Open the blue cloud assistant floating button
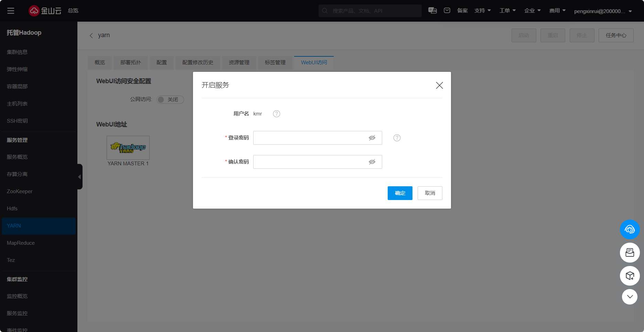Image resolution: width=644 pixels, height=332 pixels. click(x=630, y=229)
